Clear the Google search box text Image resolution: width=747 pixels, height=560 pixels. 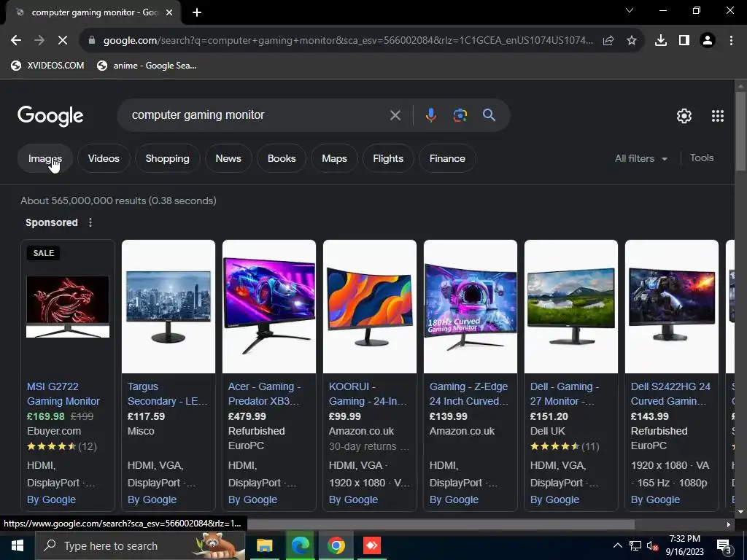(x=395, y=115)
